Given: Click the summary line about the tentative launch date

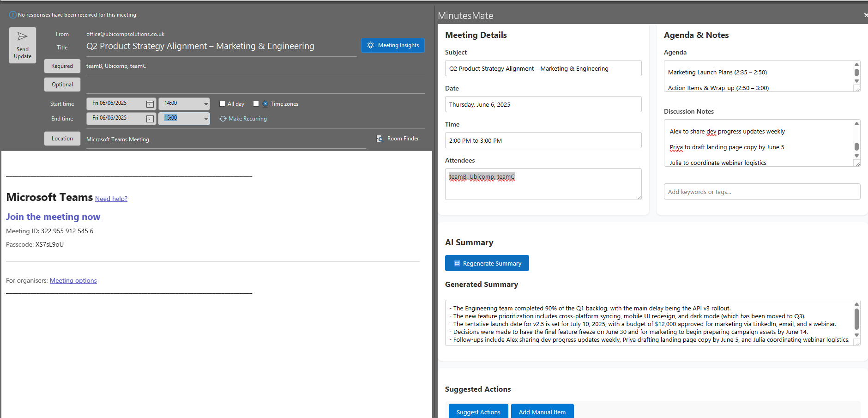Looking at the screenshot, I should (x=643, y=324).
